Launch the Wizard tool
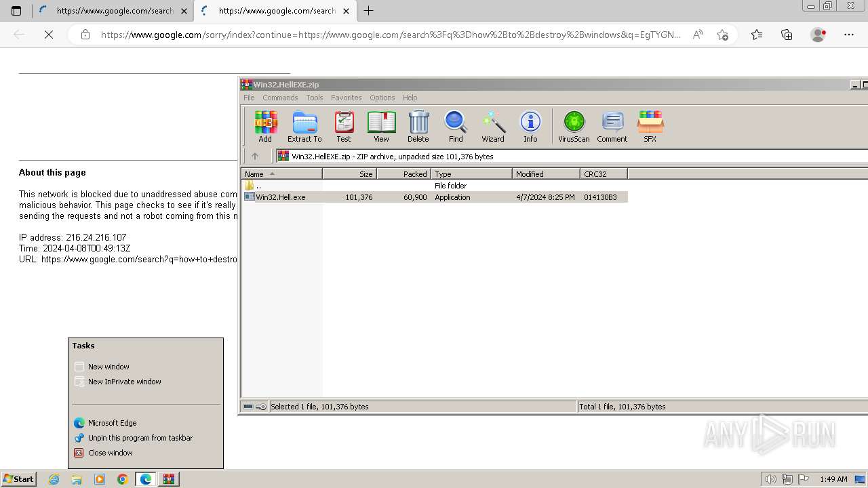Image resolution: width=868 pixels, height=488 pixels. click(x=493, y=127)
